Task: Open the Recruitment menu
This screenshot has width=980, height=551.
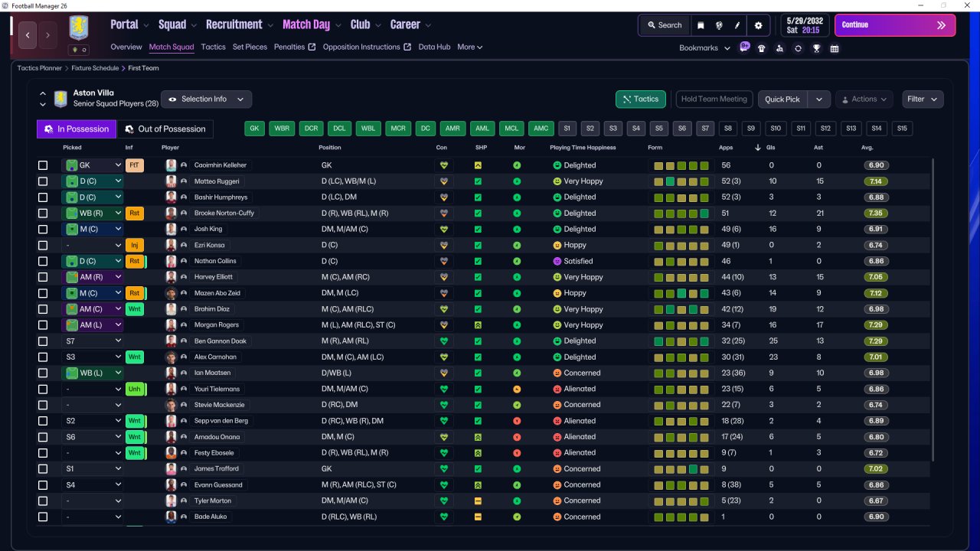Action: pyautogui.click(x=240, y=24)
